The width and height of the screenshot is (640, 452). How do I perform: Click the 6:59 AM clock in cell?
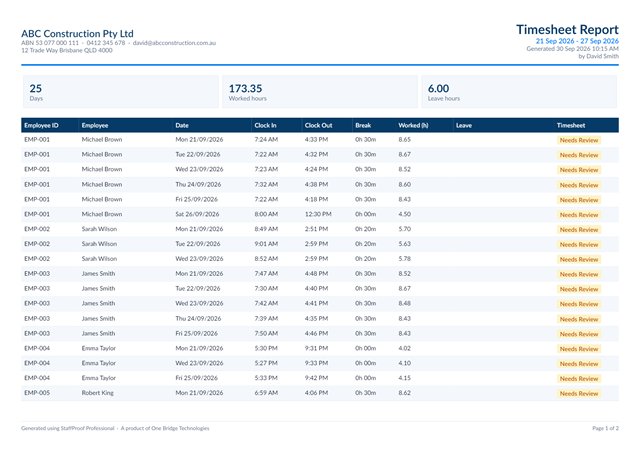pyautogui.click(x=266, y=393)
